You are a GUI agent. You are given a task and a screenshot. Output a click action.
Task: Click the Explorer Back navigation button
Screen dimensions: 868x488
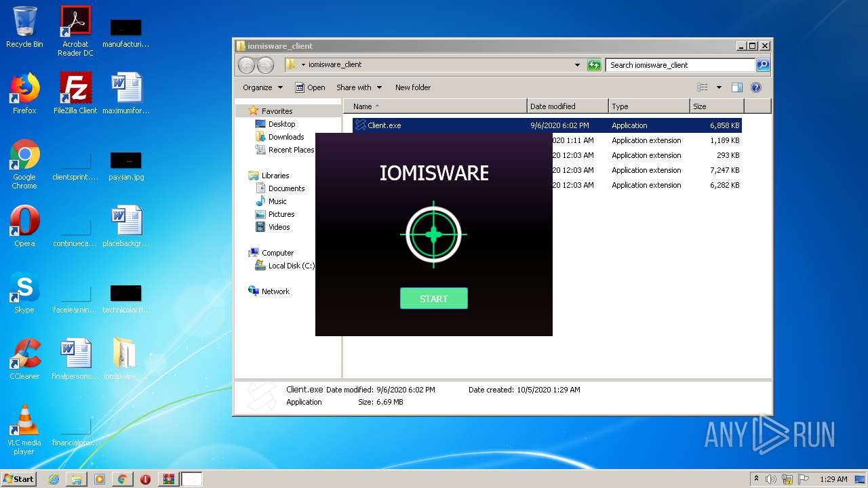click(246, 65)
